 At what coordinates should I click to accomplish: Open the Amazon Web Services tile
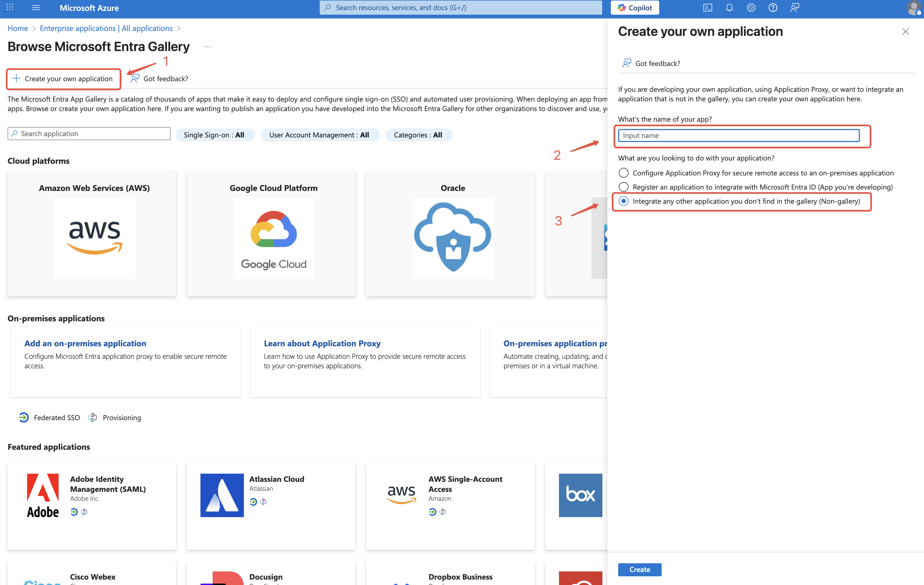92,233
